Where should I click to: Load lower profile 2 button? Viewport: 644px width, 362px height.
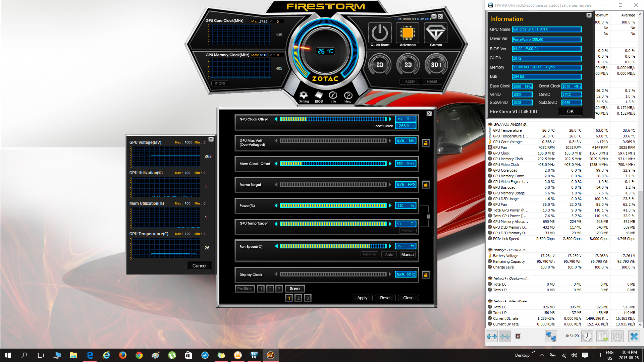pyautogui.click(x=298, y=298)
